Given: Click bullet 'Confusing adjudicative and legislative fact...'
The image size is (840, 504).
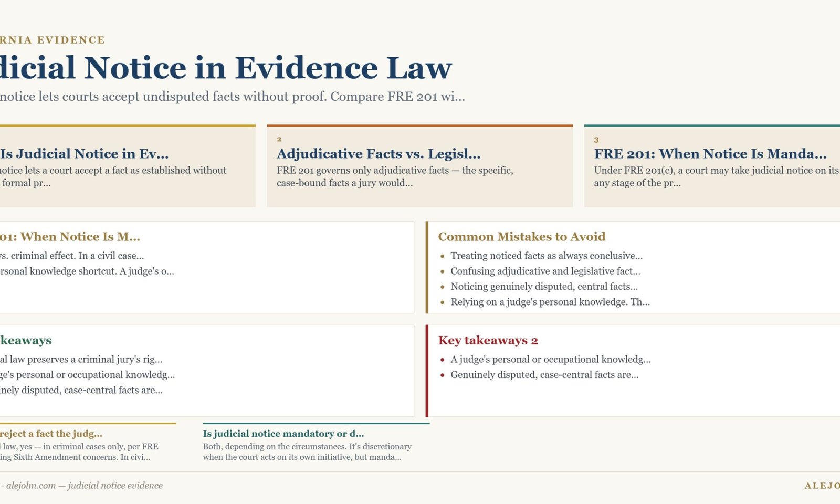Looking at the screenshot, I should pyautogui.click(x=545, y=271).
